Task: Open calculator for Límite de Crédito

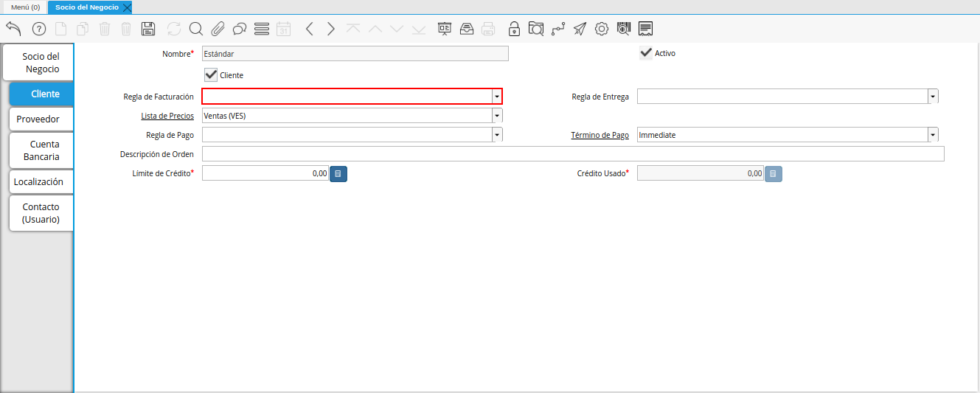Action: pos(338,173)
